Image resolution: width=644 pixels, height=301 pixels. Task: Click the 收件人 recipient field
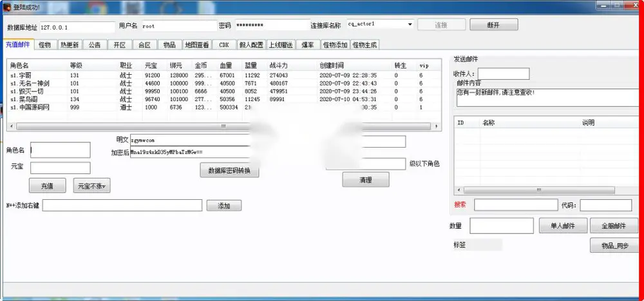tap(504, 74)
